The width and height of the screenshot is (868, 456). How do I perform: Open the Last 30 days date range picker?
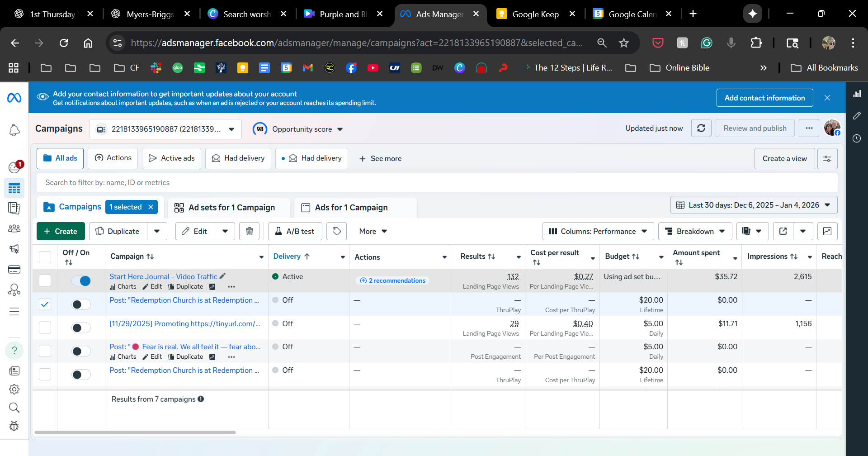click(x=754, y=205)
